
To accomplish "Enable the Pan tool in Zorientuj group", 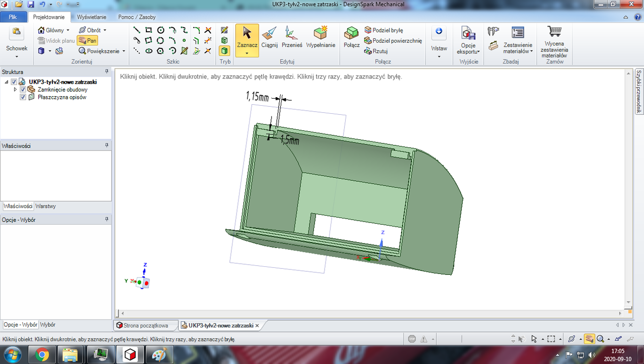I will (87, 41).
